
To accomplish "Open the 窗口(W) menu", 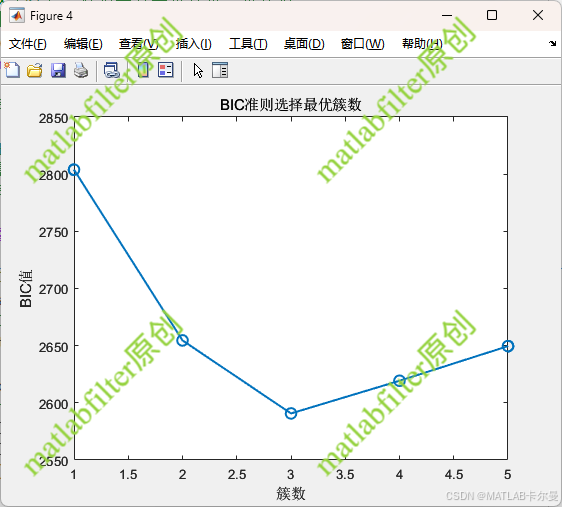I will [x=362, y=44].
